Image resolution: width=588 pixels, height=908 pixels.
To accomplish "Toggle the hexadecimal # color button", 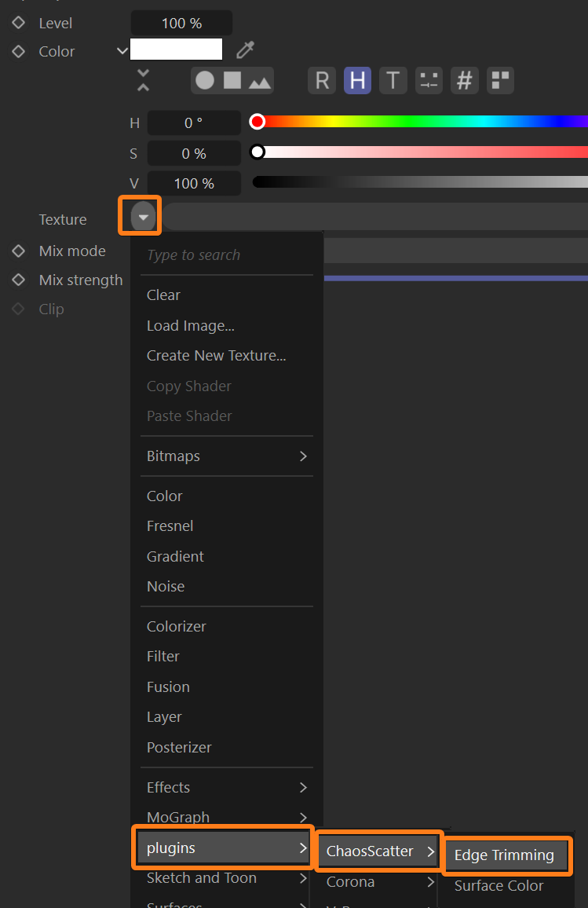I will tap(464, 80).
